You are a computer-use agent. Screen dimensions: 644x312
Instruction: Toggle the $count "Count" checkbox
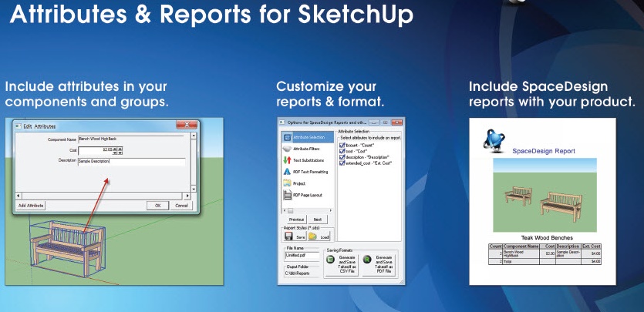click(x=342, y=145)
